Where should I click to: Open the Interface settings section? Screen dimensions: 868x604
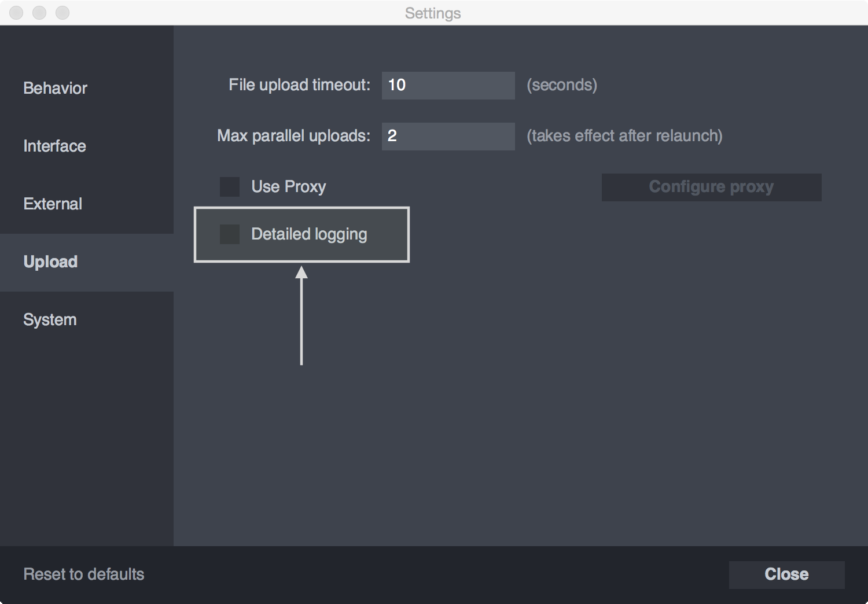[55, 146]
